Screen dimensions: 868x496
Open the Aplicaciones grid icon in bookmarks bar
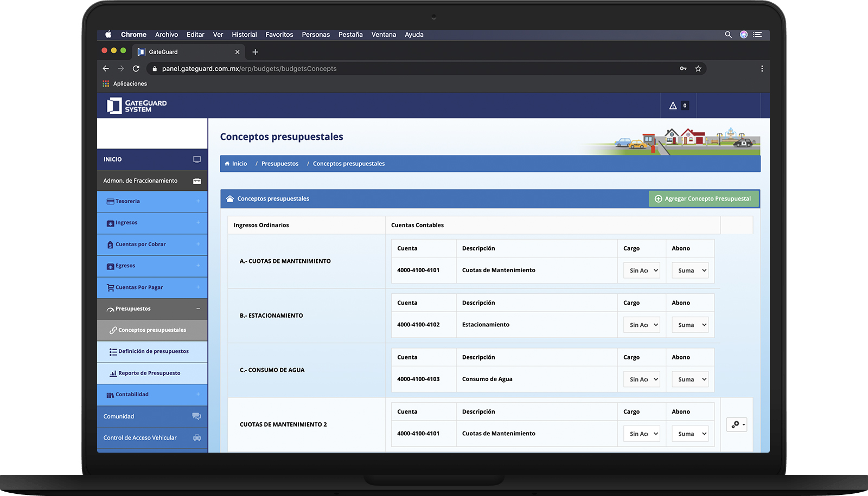point(106,84)
